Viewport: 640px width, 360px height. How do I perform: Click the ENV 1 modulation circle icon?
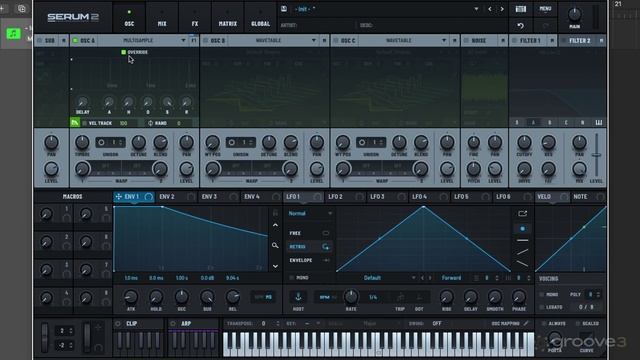(x=149, y=197)
